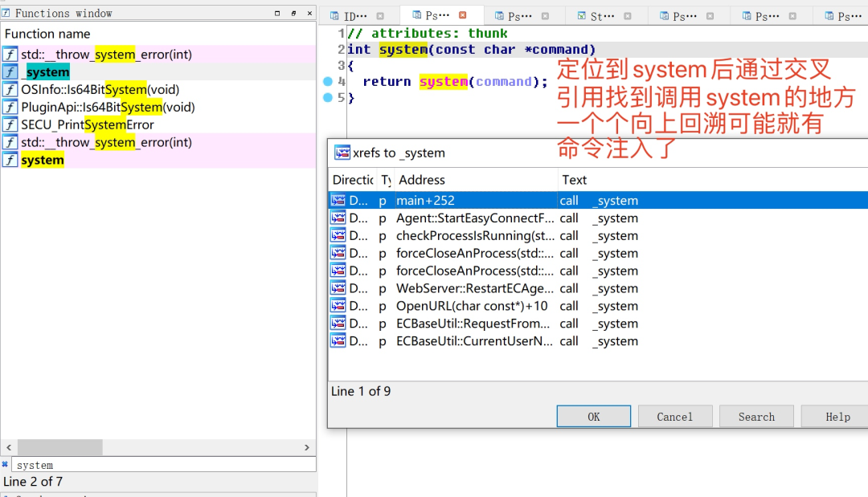Click the function icon beside SECU_PrintSystemError

click(10, 124)
